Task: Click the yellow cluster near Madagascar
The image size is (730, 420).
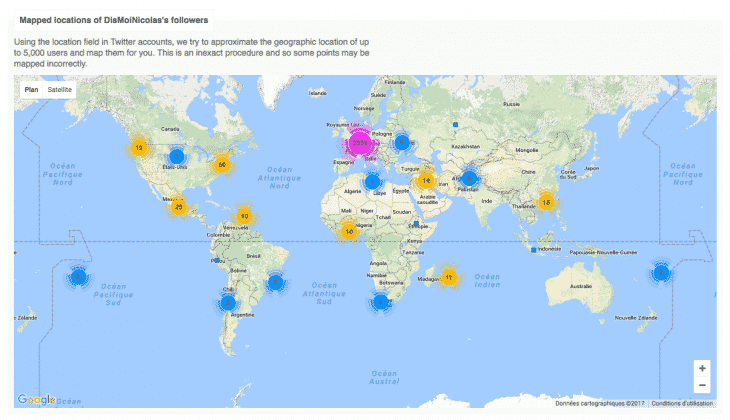Action: 449,277
